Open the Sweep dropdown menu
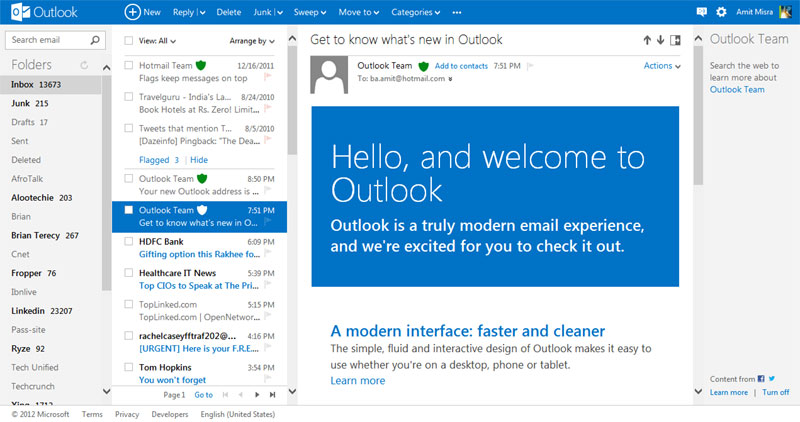The width and height of the screenshot is (800, 422). [310, 12]
